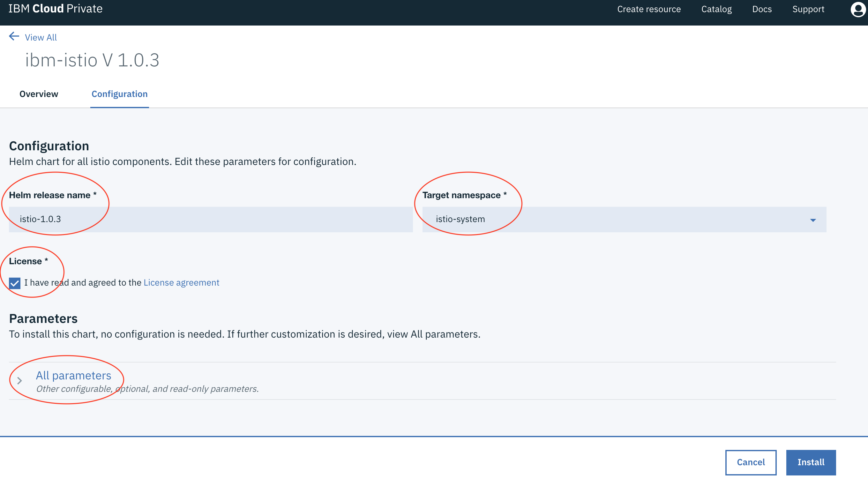Click 'Other configurable, optional, and read-only parameters' text

[x=147, y=389]
